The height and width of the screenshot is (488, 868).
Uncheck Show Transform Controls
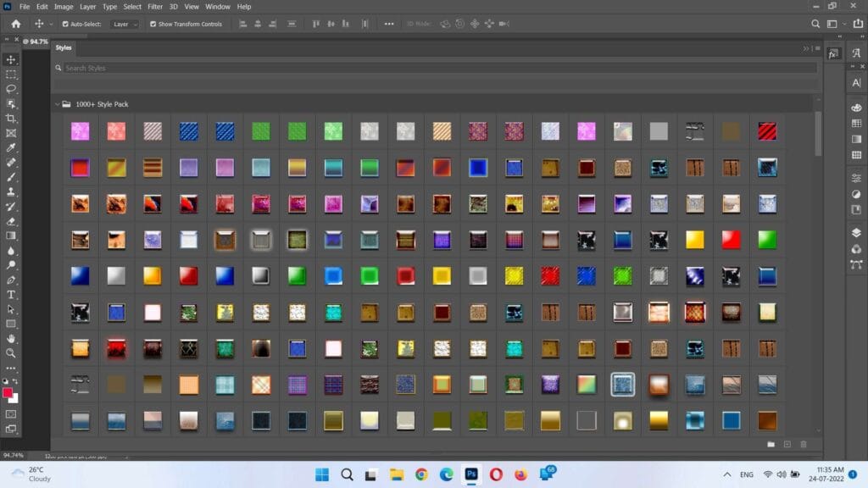[153, 24]
